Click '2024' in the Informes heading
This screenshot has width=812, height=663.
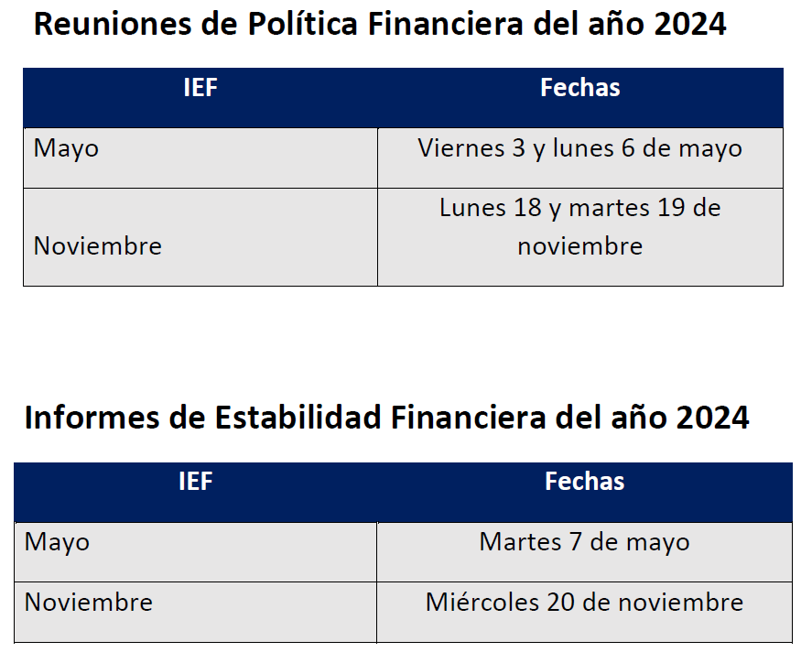[x=712, y=418]
